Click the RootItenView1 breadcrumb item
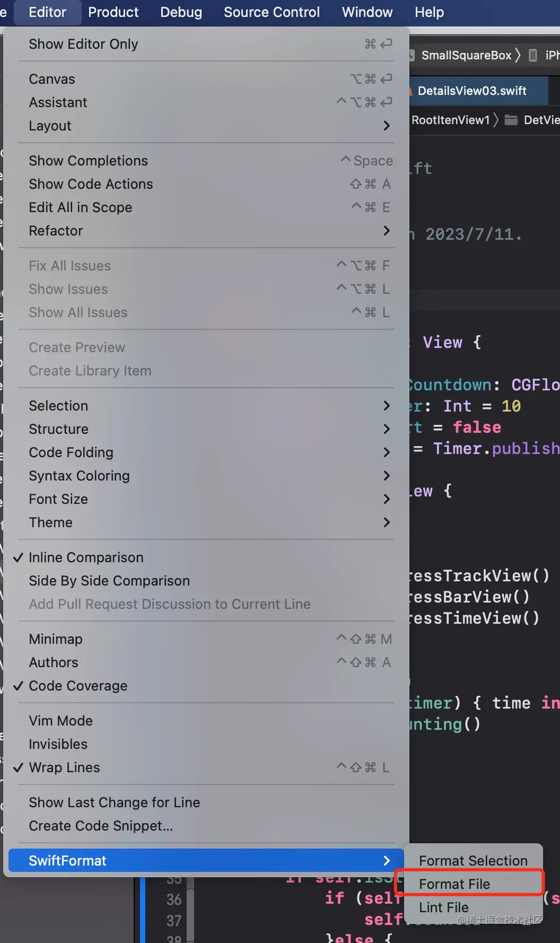Viewport: 560px width, 943px height. point(450,120)
